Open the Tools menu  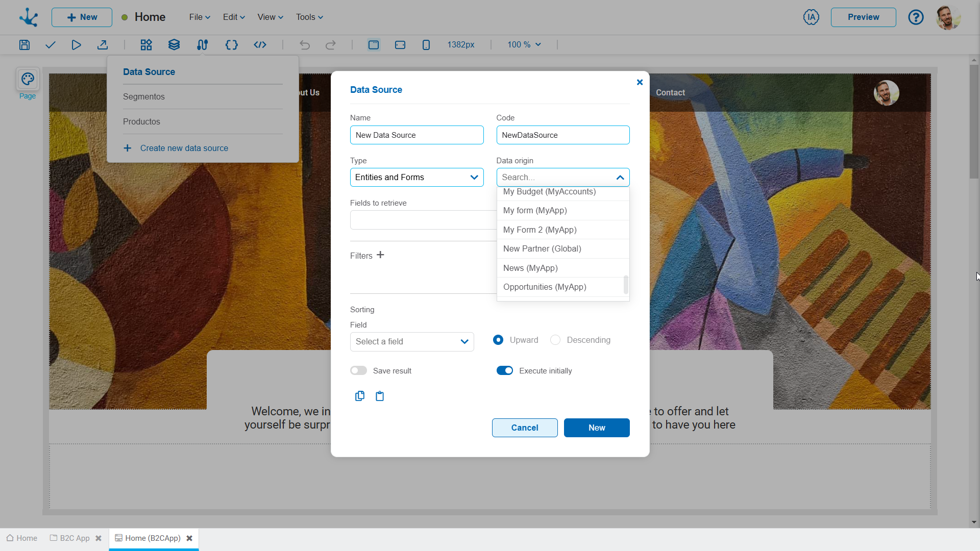(x=309, y=17)
